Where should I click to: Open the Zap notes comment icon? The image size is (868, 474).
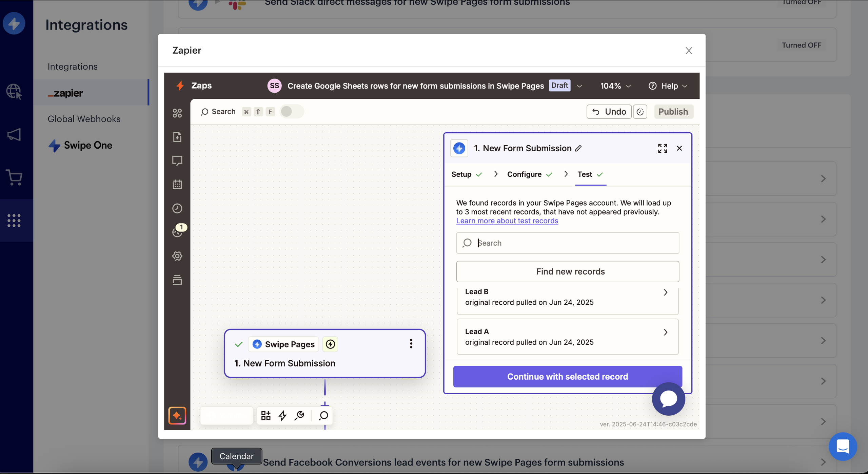tap(177, 160)
